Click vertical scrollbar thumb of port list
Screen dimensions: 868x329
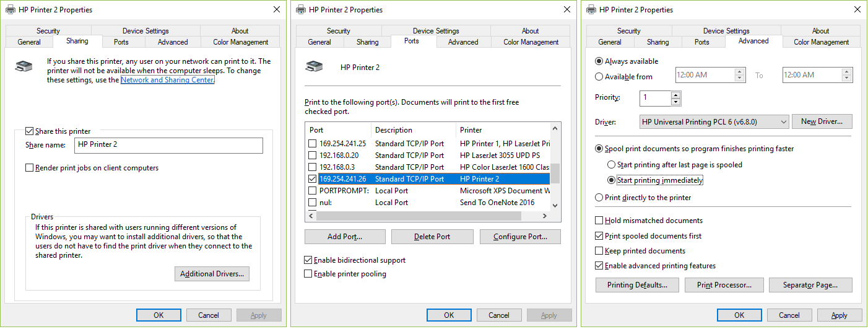pyautogui.click(x=555, y=173)
